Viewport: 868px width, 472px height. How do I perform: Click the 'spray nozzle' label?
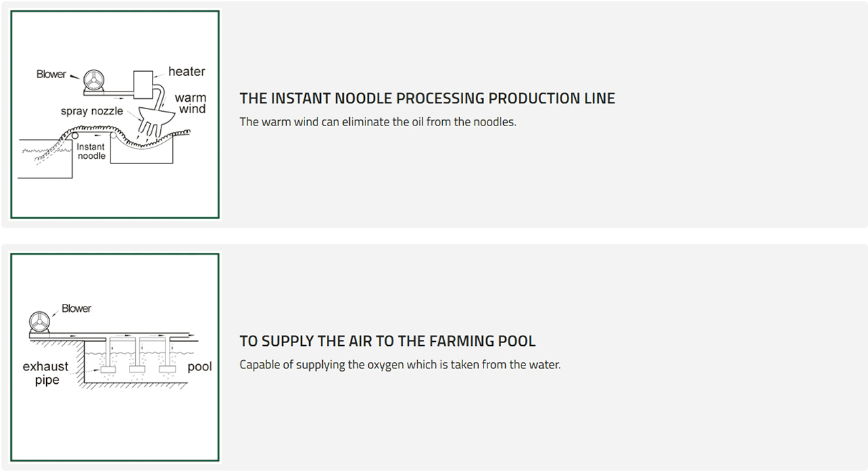pos(92,111)
